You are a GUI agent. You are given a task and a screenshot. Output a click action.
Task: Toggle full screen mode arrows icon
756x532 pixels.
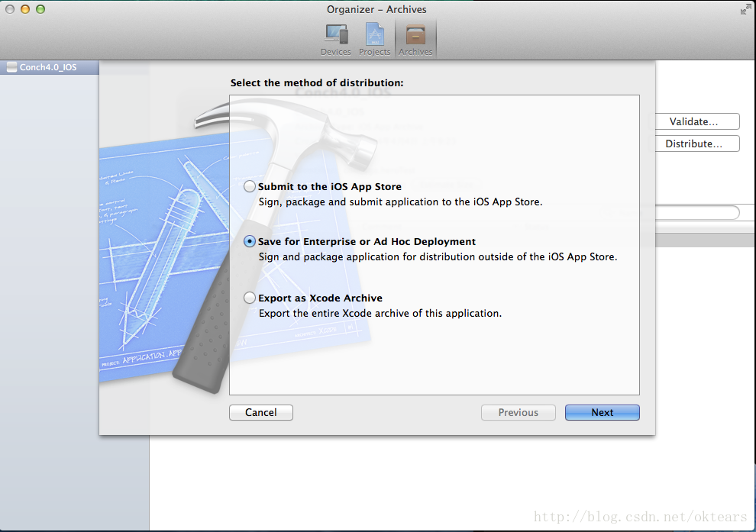coord(746,10)
